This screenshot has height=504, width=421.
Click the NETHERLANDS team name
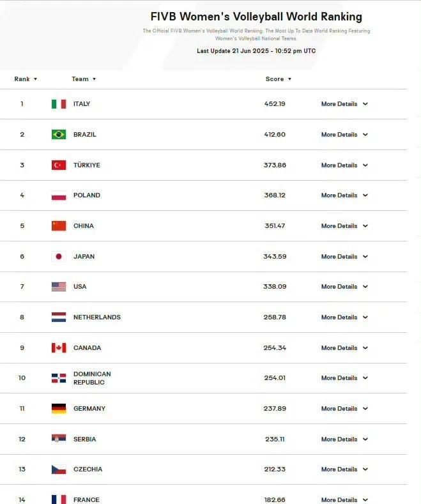click(97, 317)
